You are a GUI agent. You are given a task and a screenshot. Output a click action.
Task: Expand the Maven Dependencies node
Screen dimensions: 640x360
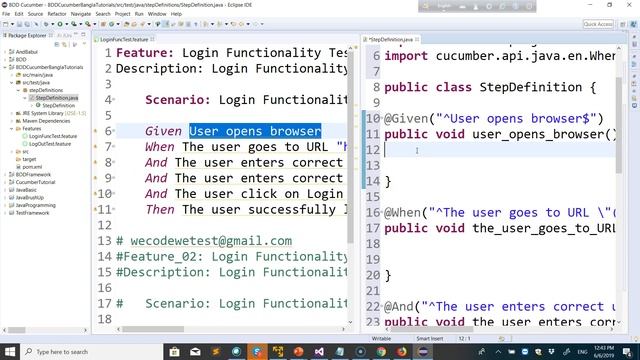click(x=12, y=121)
